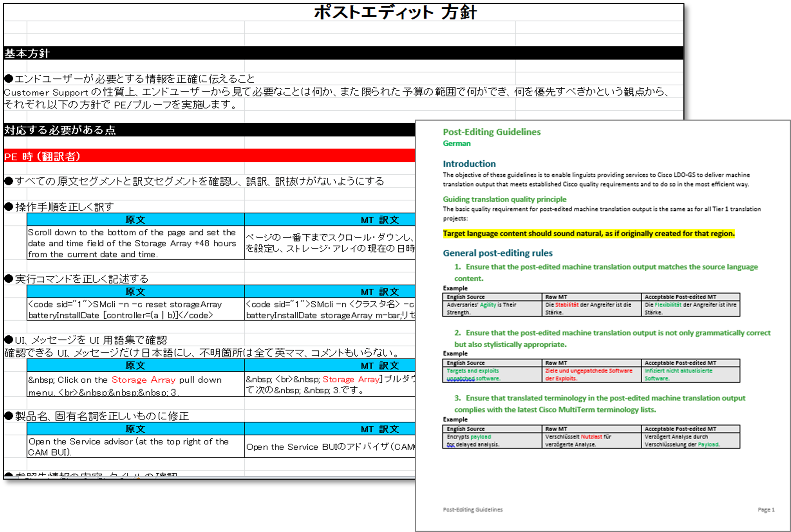Select cell 'Encrypts payload for delayed analysis.'
The height and width of the screenshot is (532, 791).
pos(492,441)
